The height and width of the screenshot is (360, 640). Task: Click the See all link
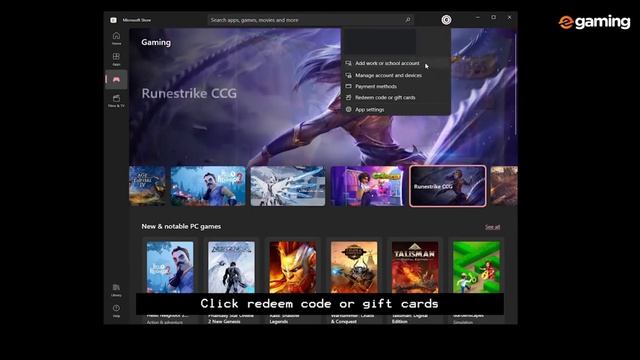tap(492, 227)
